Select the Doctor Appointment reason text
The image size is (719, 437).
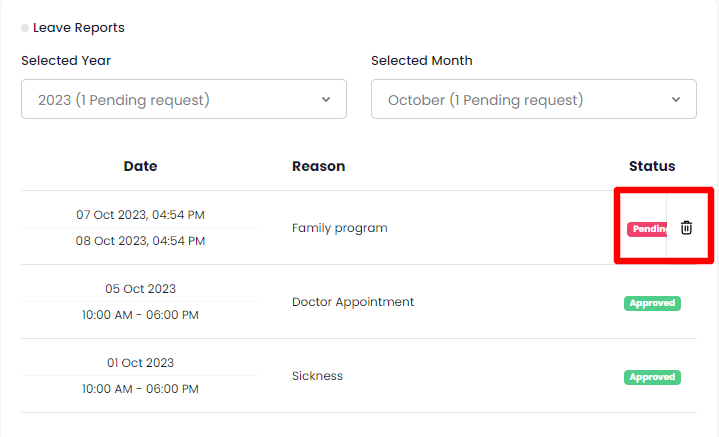352,302
